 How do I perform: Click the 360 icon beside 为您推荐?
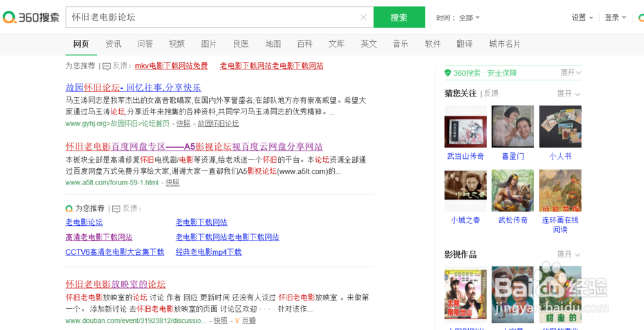(x=69, y=208)
